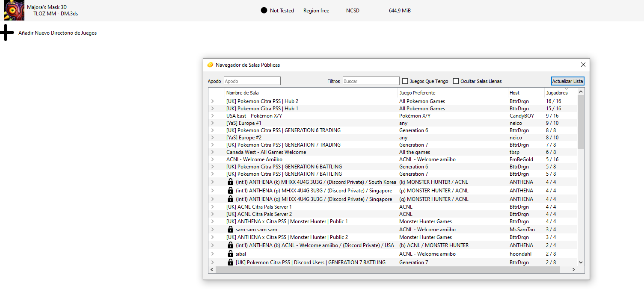The width and height of the screenshot is (644, 289).
Task: Click host name EmBeGold
Action: coord(521,159)
